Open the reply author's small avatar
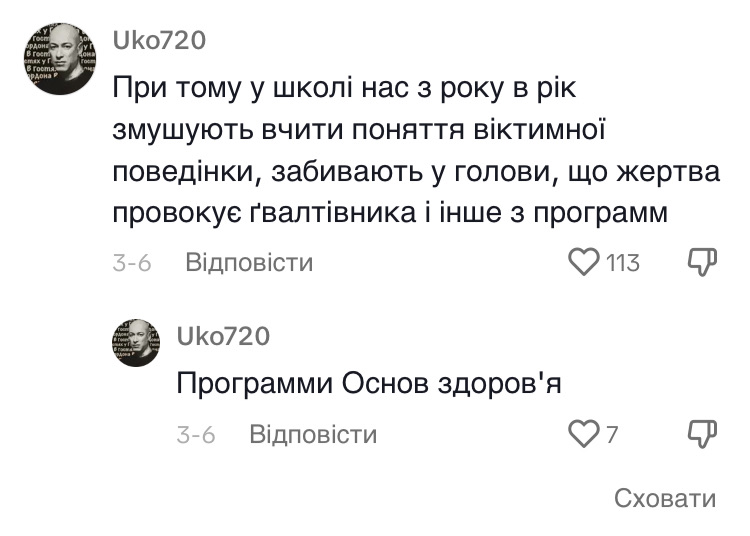750x536 pixels. pyautogui.click(x=136, y=343)
